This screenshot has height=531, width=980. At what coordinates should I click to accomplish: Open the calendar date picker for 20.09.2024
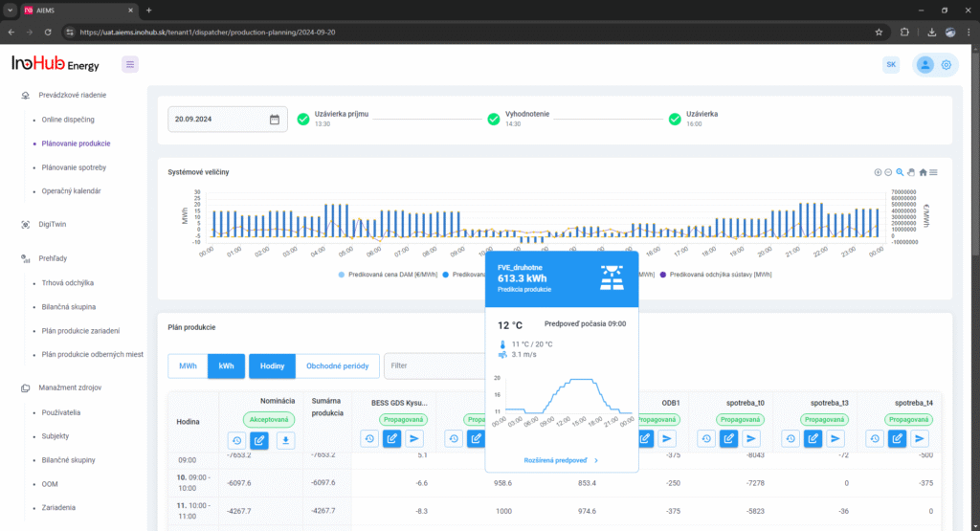pos(274,120)
